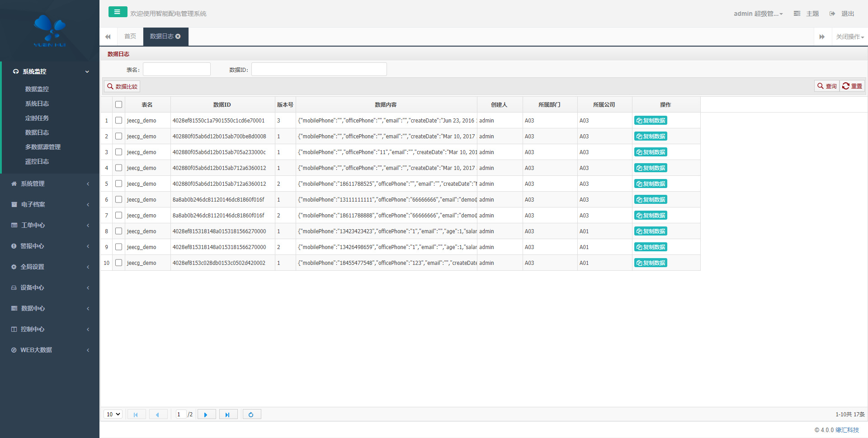Refresh the table using the reload icon
This screenshot has height=438, width=868.
coord(251,414)
